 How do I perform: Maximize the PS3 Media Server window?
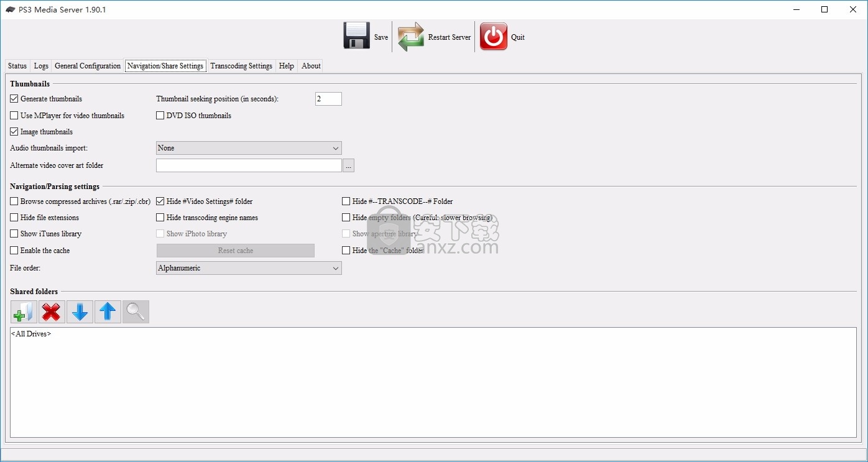pos(824,9)
